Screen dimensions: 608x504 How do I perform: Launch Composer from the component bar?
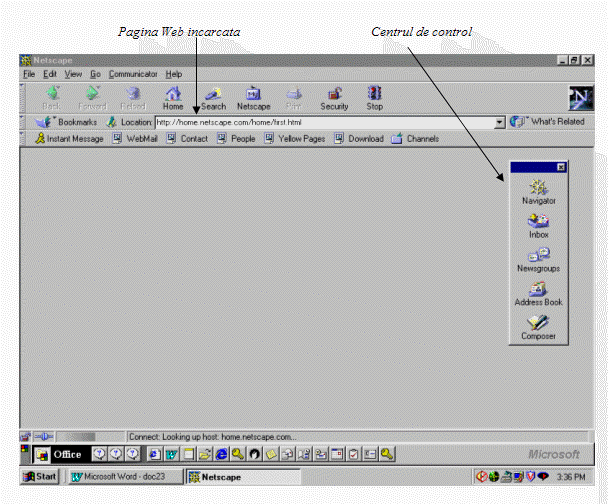tap(539, 328)
